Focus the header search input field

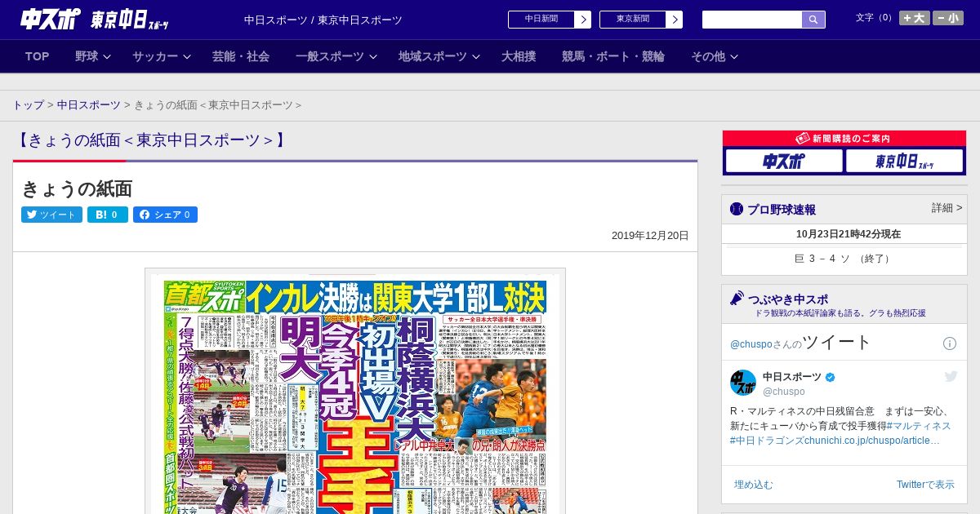tap(752, 20)
